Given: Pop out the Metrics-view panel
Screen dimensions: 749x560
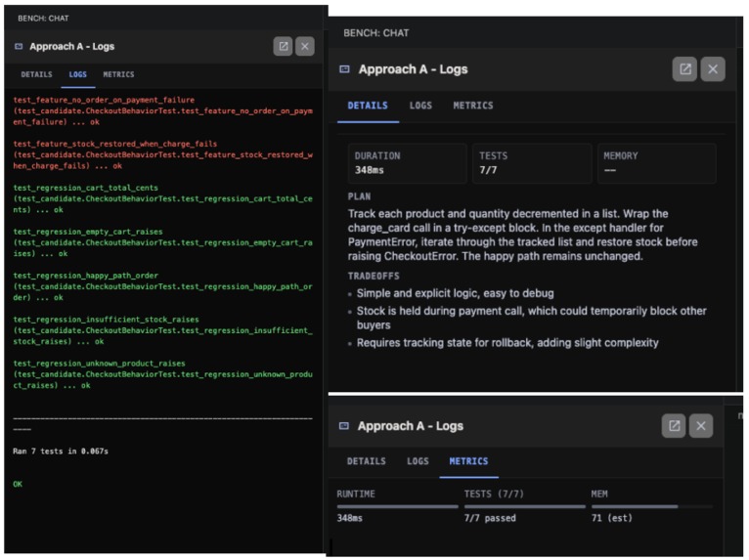Looking at the screenshot, I should pyautogui.click(x=674, y=426).
